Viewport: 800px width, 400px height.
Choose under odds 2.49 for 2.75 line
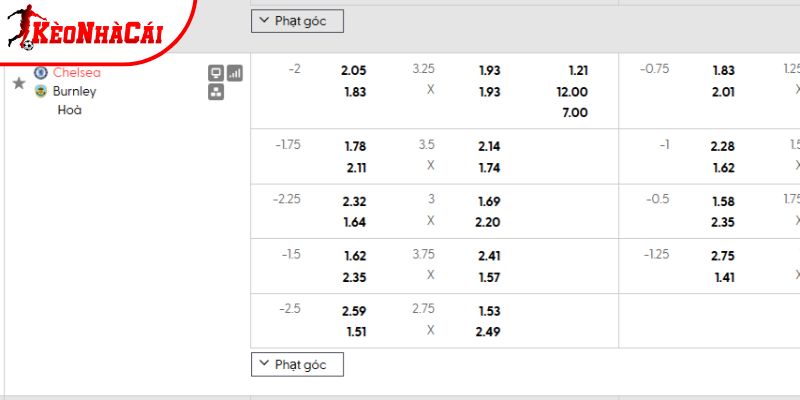click(x=489, y=332)
